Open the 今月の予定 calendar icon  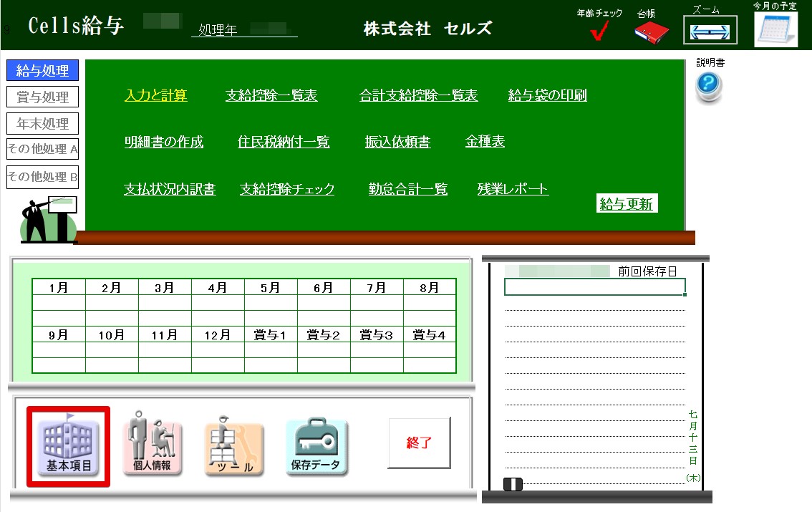click(x=775, y=29)
